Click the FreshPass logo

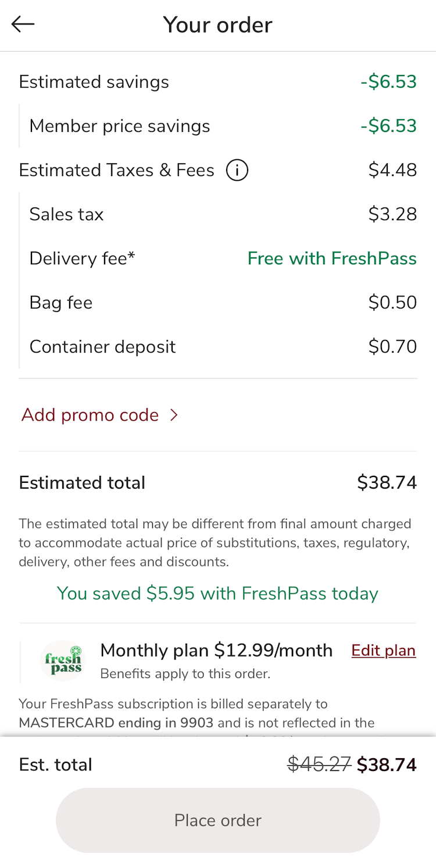pyautogui.click(x=63, y=661)
